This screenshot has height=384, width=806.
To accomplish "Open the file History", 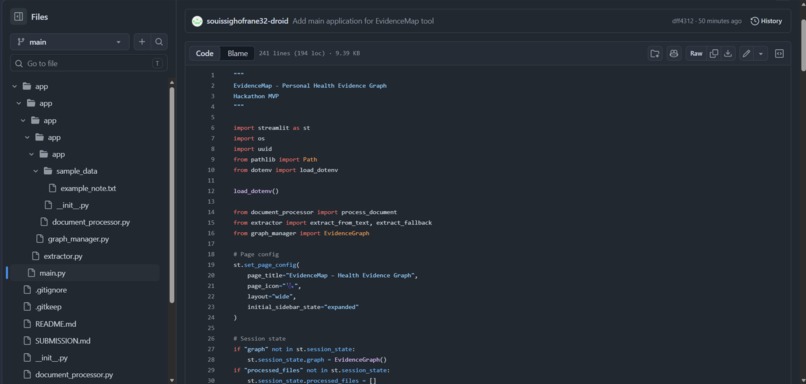I will click(x=766, y=21).
